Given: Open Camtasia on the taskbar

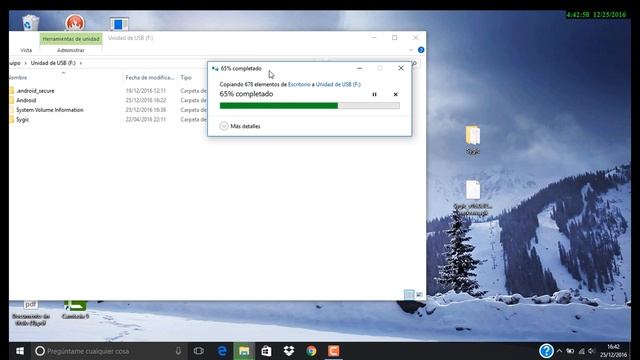Looking at the screenshot, I should 333,351.
